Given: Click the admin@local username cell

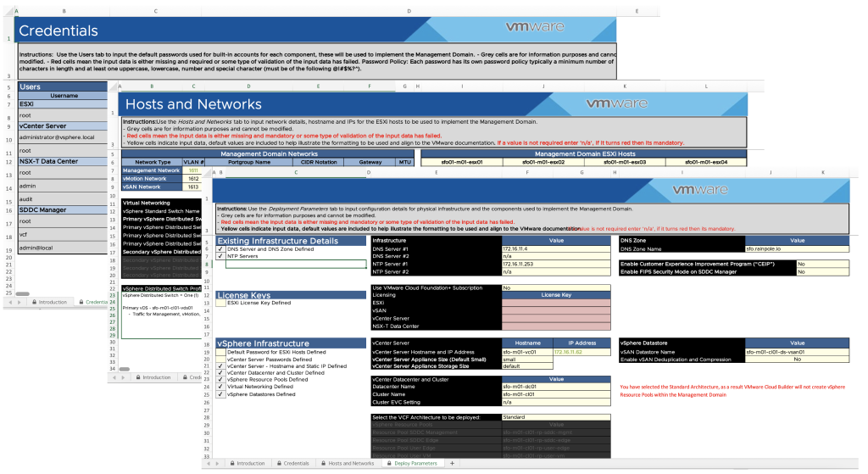Looking at the screenshot, I should (63, 248).
